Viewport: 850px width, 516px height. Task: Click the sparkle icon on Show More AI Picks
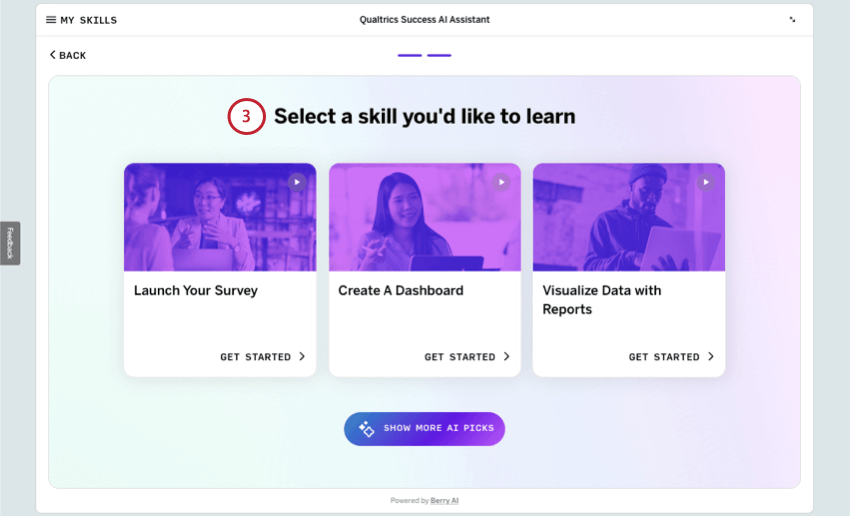coord(366,428)
